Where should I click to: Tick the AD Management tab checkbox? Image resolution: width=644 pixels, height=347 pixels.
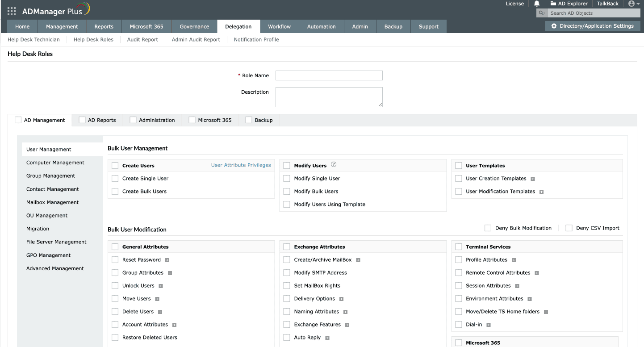(x=18, y=120)
